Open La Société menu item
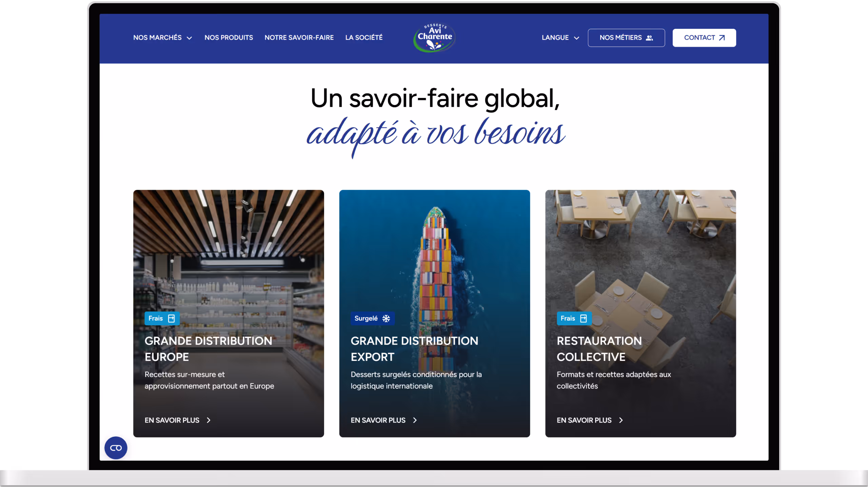The width and height of the screenshot is (868, 488). tap(364, 38)
